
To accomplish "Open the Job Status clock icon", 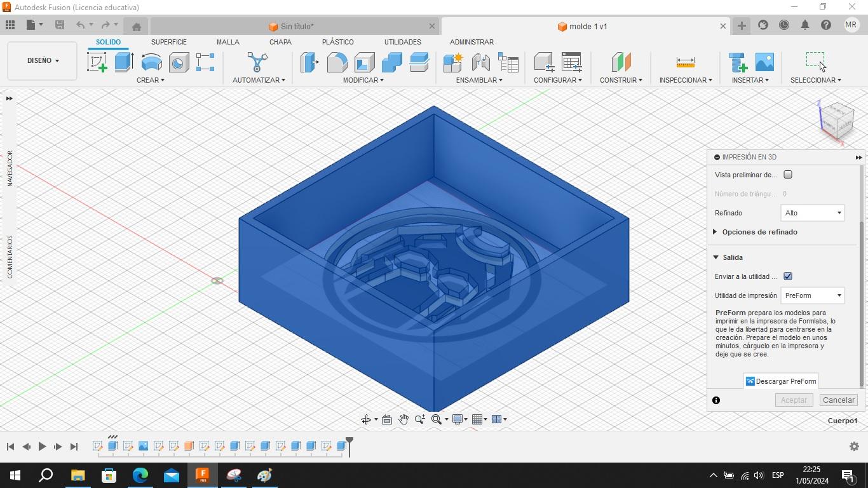I will tap(784, 25).
